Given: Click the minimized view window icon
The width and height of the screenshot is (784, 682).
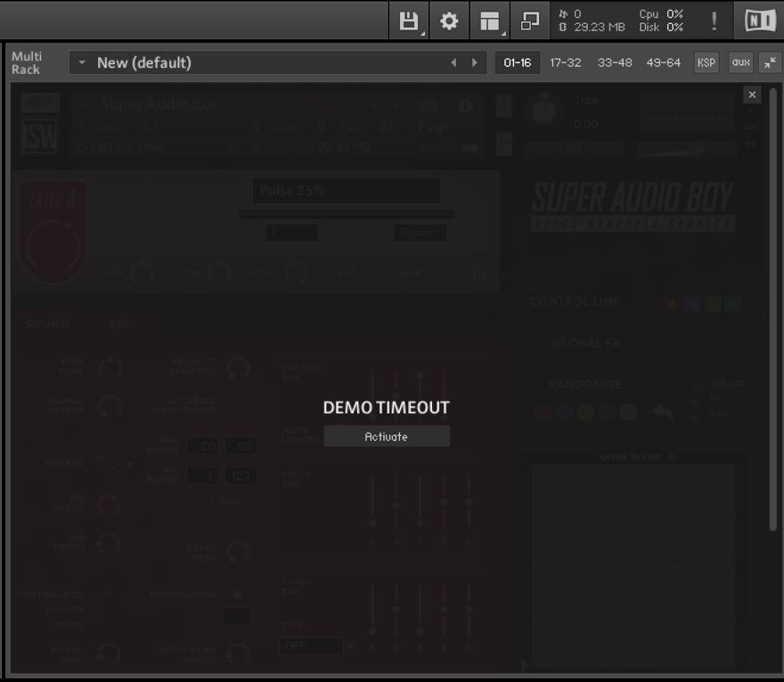Looking at the screenshot, I should (530, 21).
